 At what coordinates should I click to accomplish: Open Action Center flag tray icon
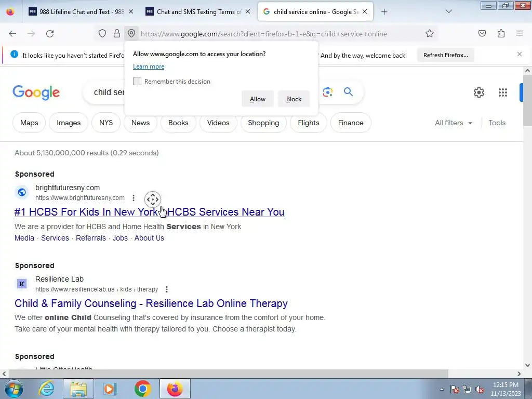455,390
